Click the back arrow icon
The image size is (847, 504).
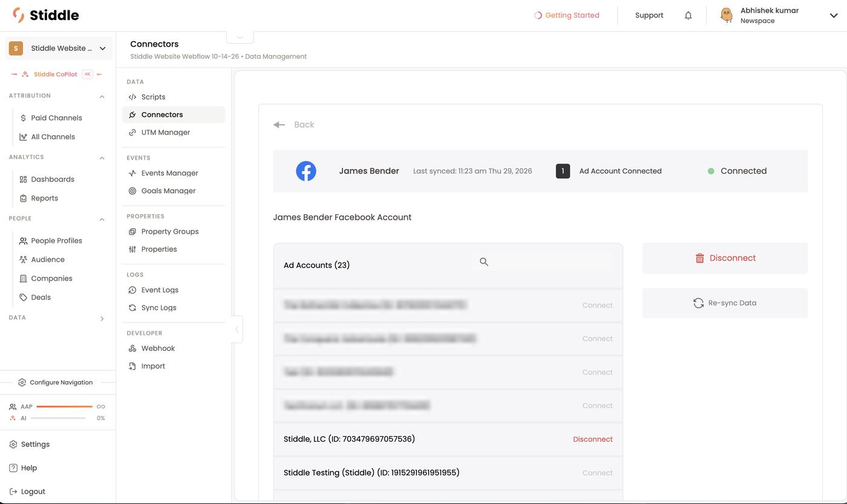pos(279,125)
